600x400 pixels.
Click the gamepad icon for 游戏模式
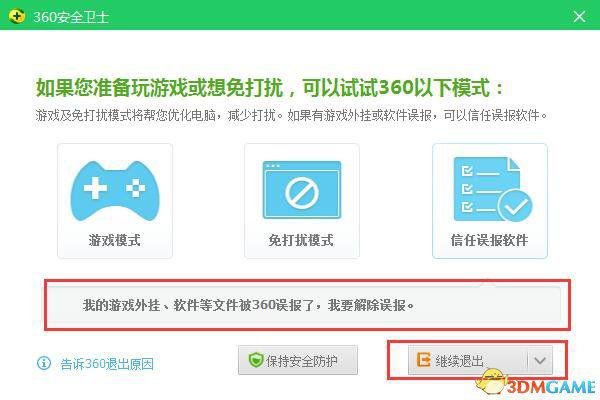coord(115,190)
